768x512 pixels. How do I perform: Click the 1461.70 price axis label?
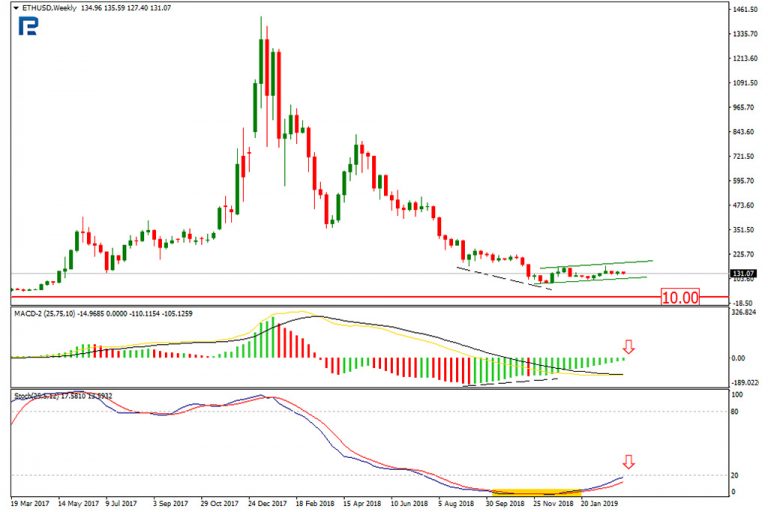click(745, 10)
